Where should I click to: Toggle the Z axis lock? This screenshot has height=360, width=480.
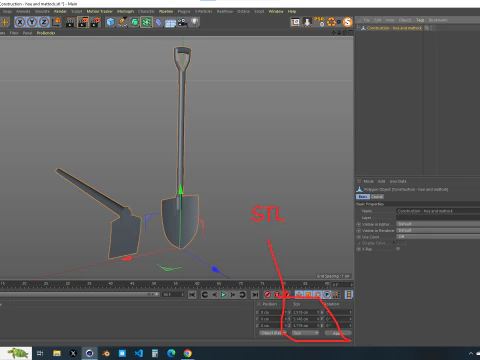[x=44, y=22]
